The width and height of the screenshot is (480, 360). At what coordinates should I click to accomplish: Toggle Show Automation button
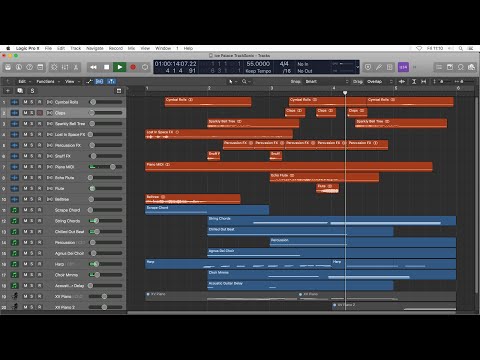[x=89, y=81]
